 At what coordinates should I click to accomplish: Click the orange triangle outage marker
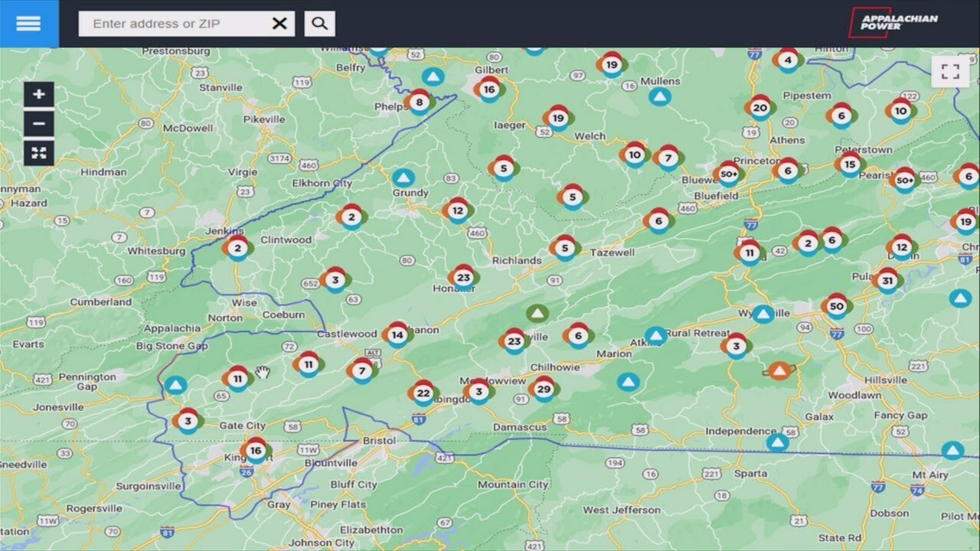[779, 372]
